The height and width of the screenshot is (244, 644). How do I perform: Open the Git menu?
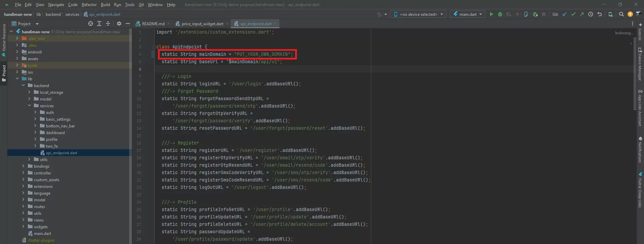pyautogui.click(x=141, y=5)
